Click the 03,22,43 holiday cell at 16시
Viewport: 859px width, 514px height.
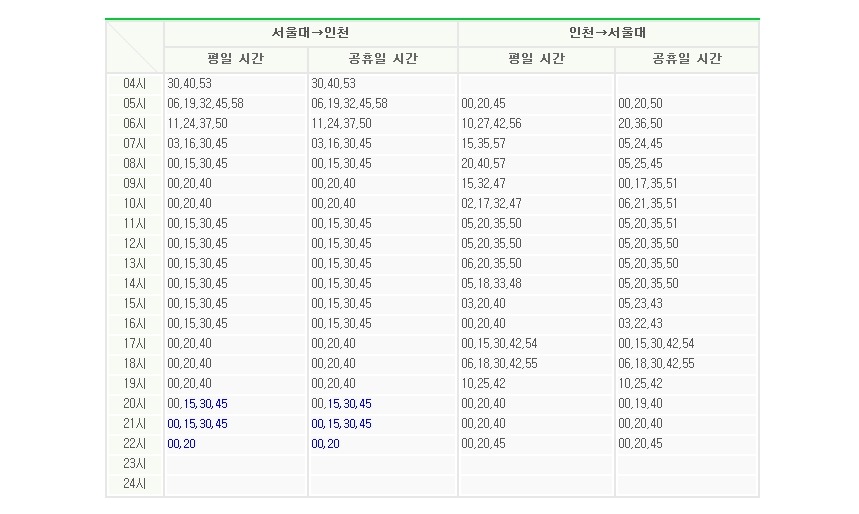pyautogui.click(x=640, y=324)
